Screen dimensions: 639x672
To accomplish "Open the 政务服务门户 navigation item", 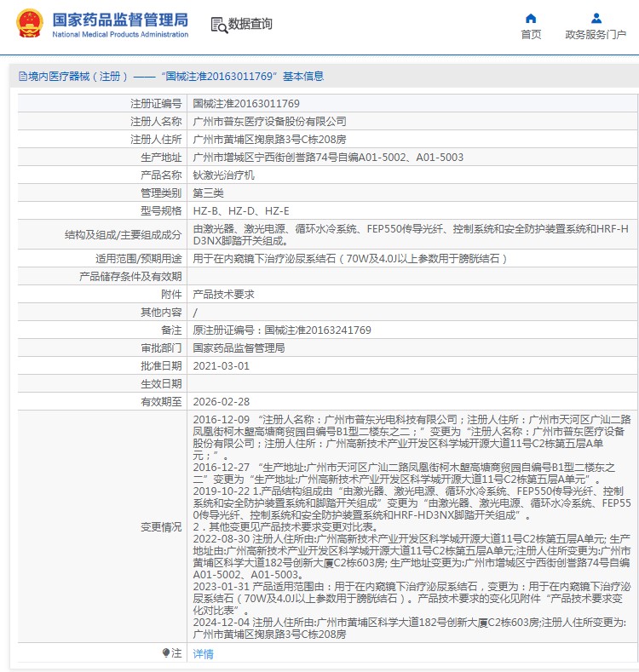I will (596, 34).
